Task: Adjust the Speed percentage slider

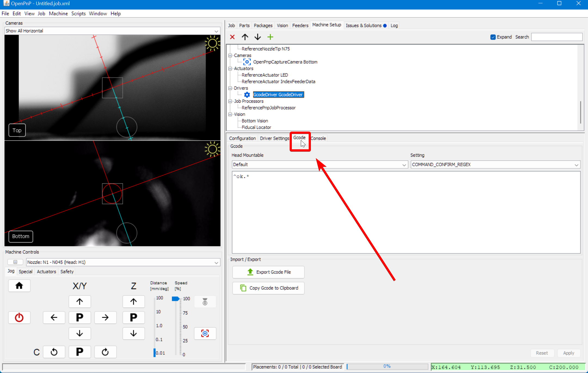Action: coord(176,299)
